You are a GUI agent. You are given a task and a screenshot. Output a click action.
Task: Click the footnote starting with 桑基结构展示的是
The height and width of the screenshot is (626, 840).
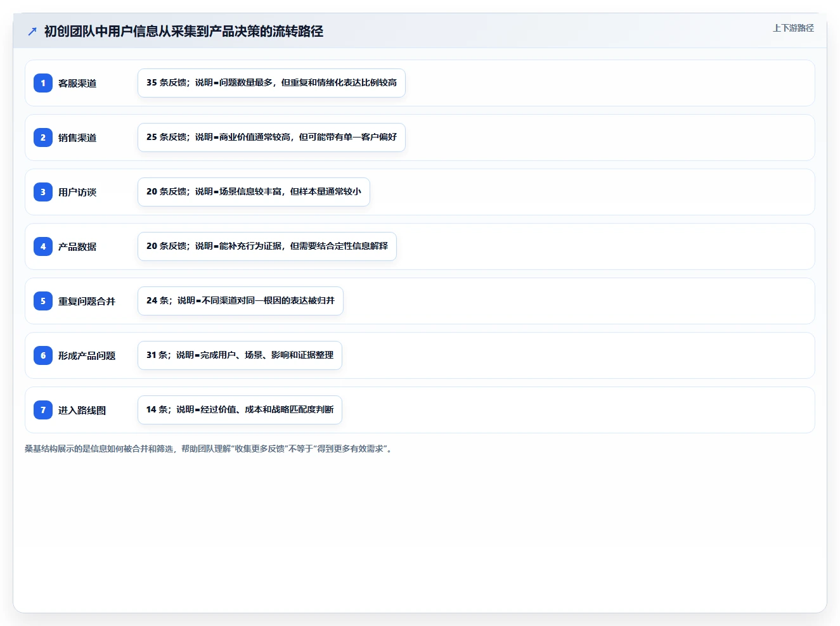coord(209,449)
